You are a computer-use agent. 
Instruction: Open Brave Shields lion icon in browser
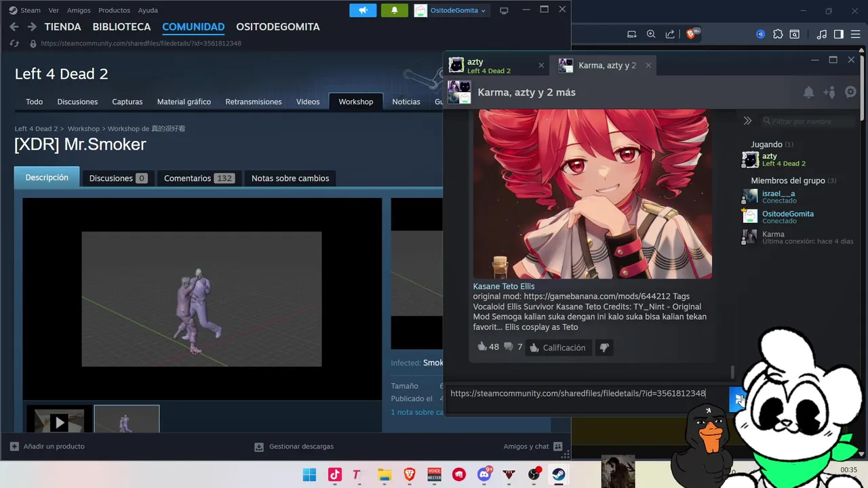pos(692,34)
